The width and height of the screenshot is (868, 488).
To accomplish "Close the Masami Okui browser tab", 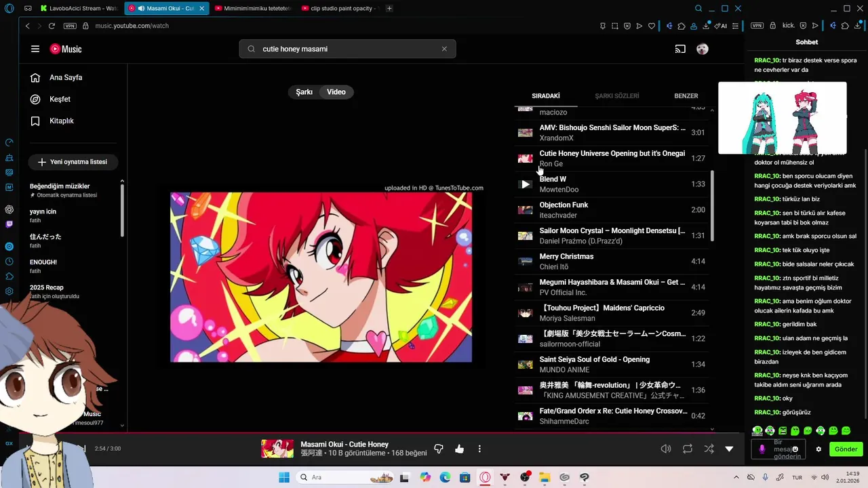I will [201, 8].
